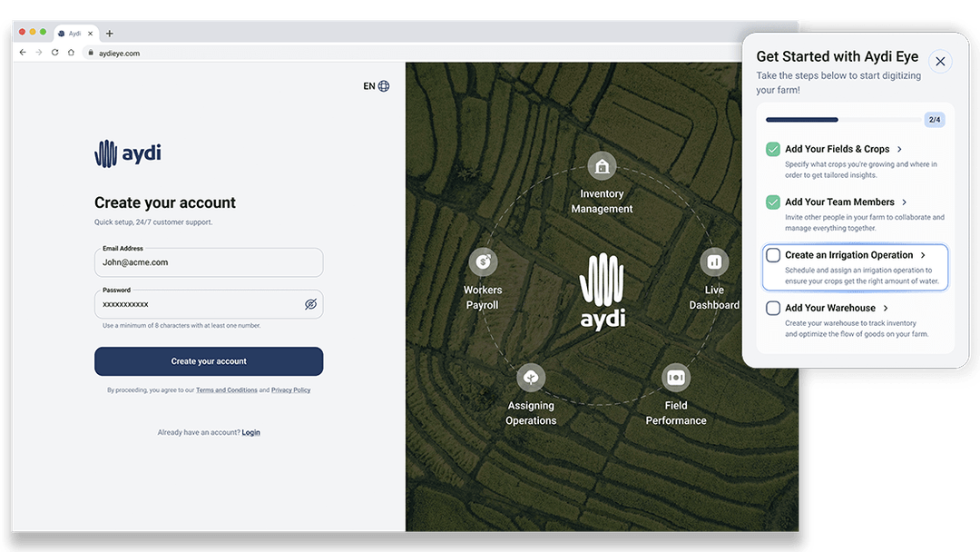Screen dimensions: 980x552
Task: Open the Live Dashboard icon
Action: point(715,262)
